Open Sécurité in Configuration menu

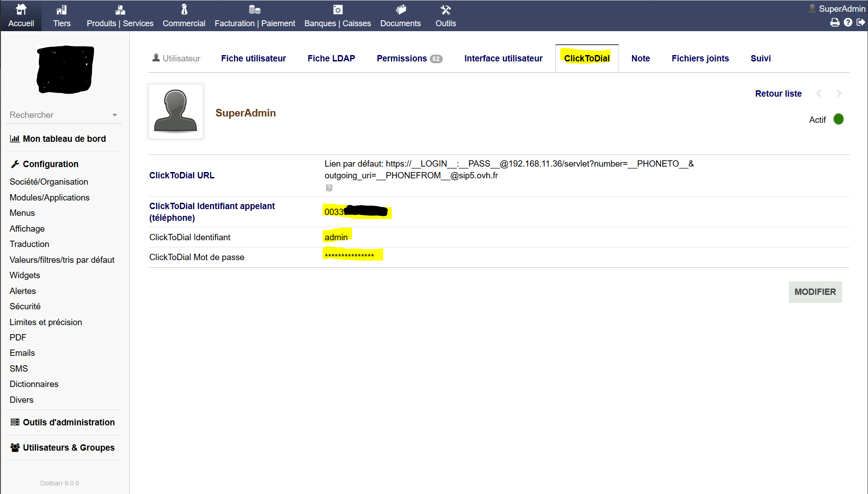[25, 306]
